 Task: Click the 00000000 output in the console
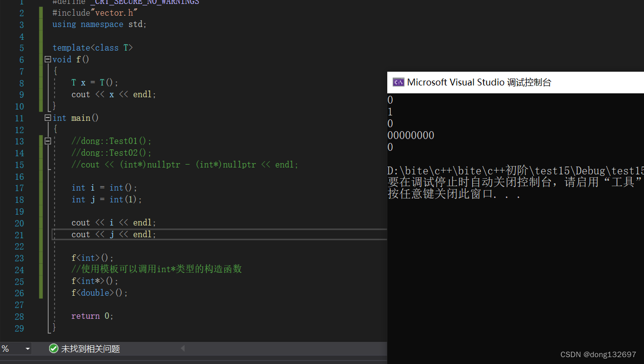pyautogui.click(x=411, y=136)
